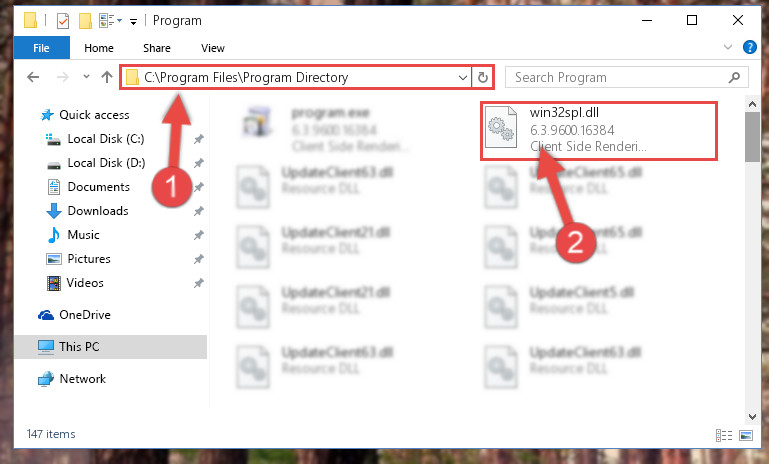Click the New folder quick access icon
Viewport: 769px width, 464px height.
(85, 21)
